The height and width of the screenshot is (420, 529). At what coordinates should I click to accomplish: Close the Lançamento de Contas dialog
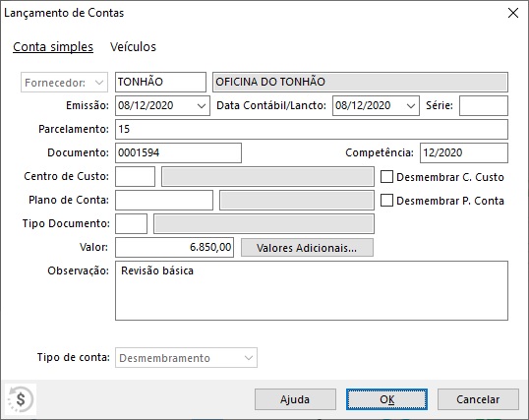point(513,13)
